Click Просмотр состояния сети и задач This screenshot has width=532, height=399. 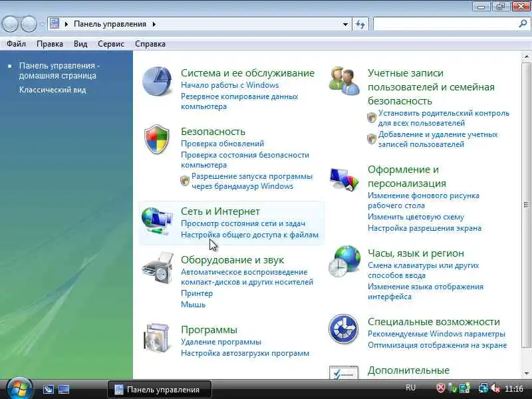[x=243, y=223]
